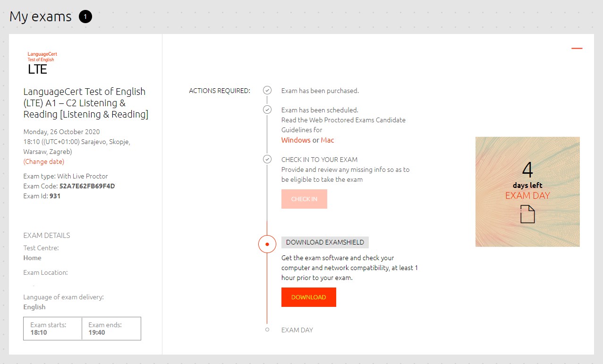The image size is (603, 364).
Task: Click the 'Exam ends: 19:40' box
Action: pos(111,329)
